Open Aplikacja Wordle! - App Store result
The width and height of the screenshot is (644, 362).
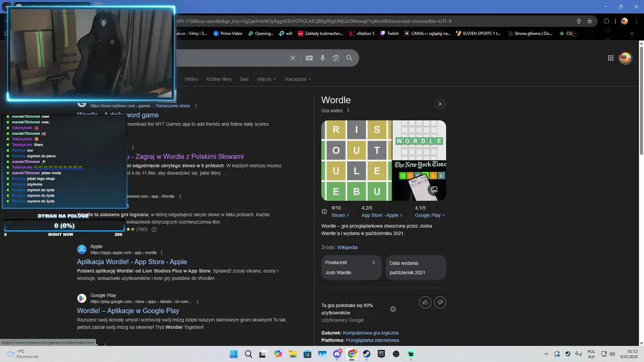pyautogui.click(x=132, y=262)
